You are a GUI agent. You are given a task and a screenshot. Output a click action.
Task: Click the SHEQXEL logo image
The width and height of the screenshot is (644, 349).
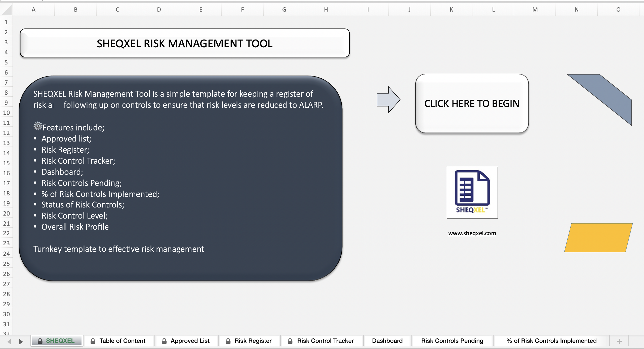(472, 193)
